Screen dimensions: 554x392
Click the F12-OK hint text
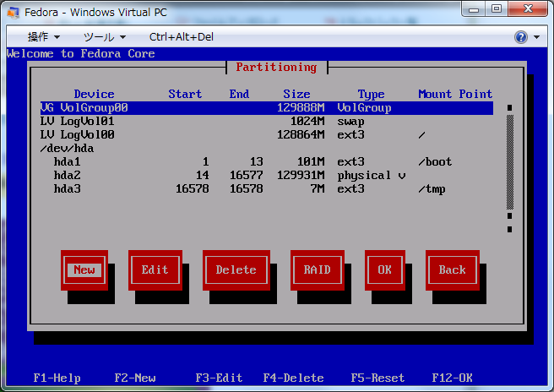(x=453, y=378)
